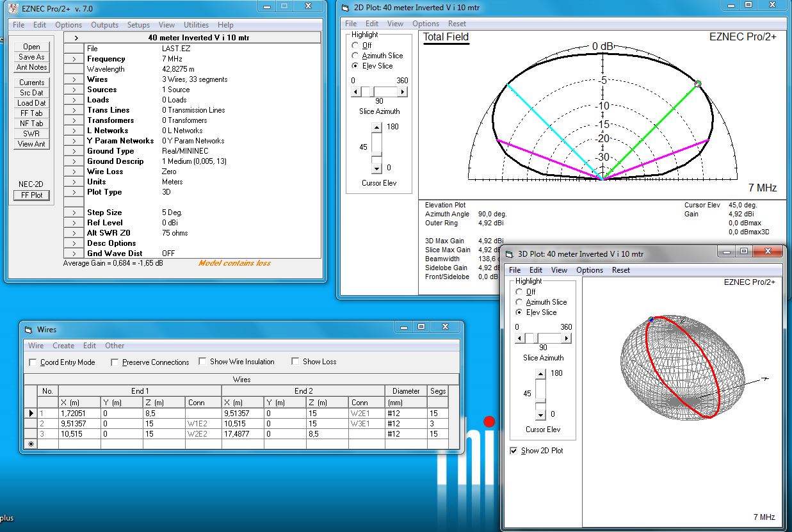Enable the Coord Entry Mode checkbox
The height and width of the screenshot is (532, 792).
[33, 362]
